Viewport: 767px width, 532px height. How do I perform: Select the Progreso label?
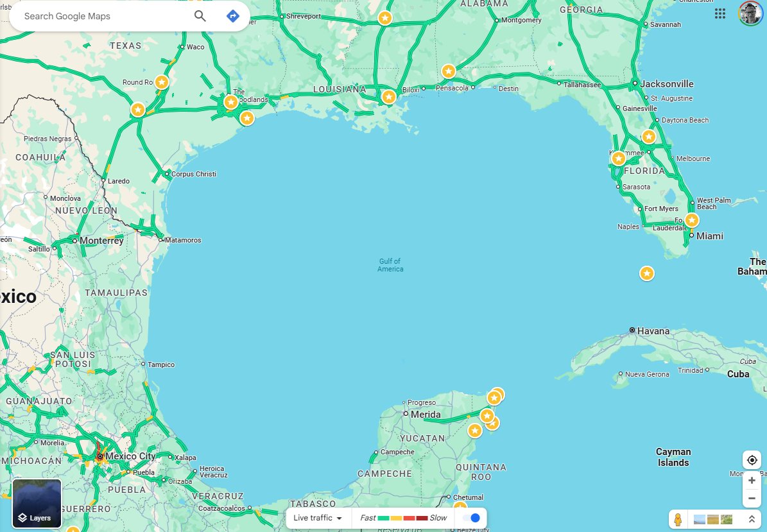point(422,402)
